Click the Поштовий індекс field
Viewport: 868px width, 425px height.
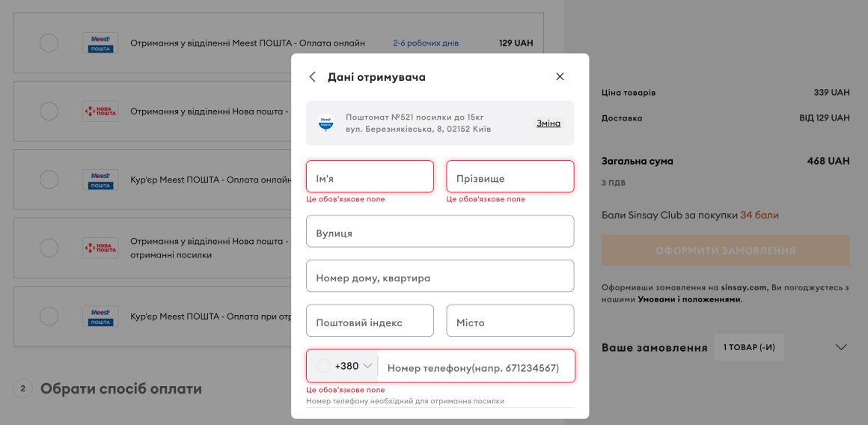370,321
